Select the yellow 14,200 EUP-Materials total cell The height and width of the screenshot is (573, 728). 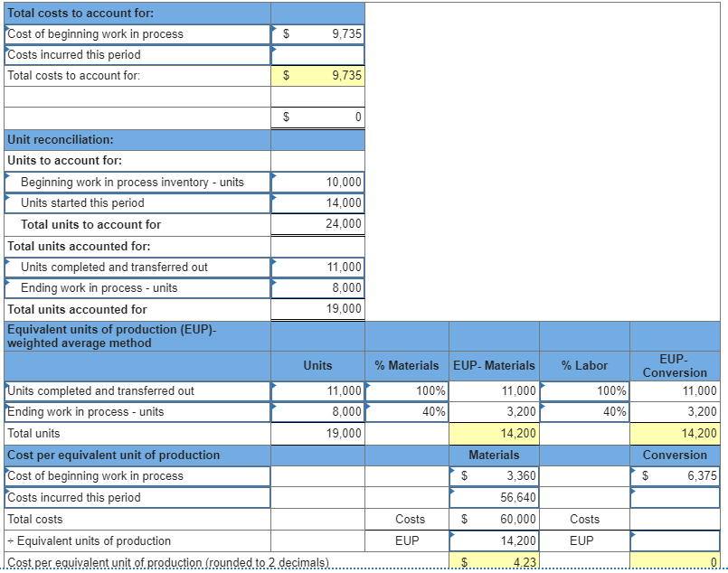click(x=494, y=433)
